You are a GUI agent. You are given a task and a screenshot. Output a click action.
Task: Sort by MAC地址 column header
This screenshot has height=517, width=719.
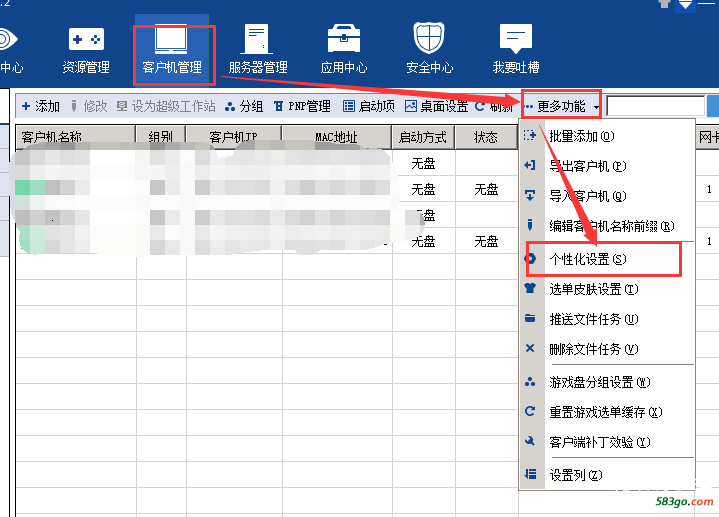tap(337, 137)
